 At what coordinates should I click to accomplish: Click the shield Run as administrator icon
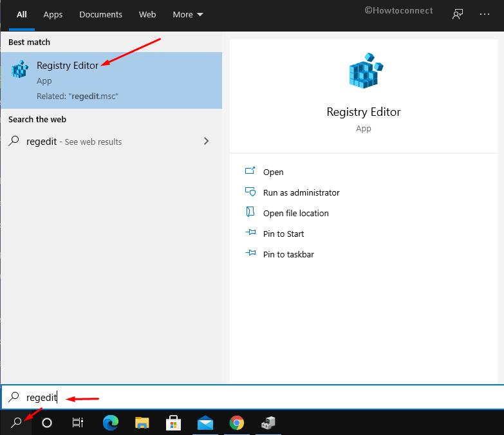point(250,192)
